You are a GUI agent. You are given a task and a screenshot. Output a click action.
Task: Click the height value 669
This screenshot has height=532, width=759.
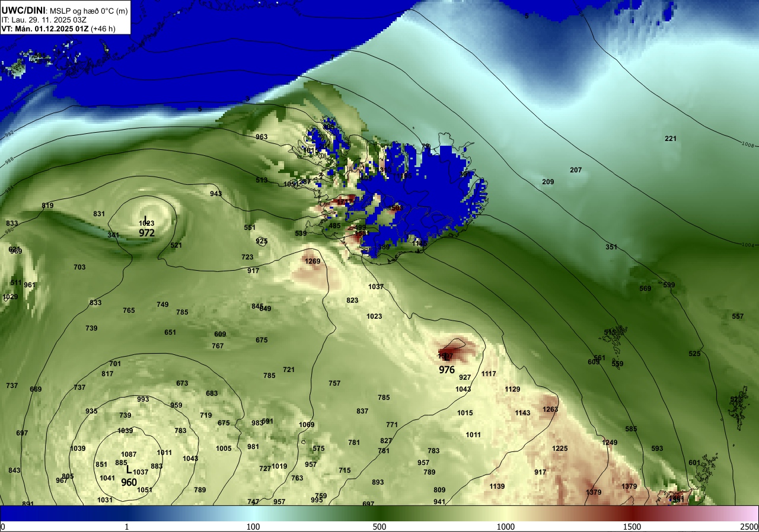[x=36, y=389]
